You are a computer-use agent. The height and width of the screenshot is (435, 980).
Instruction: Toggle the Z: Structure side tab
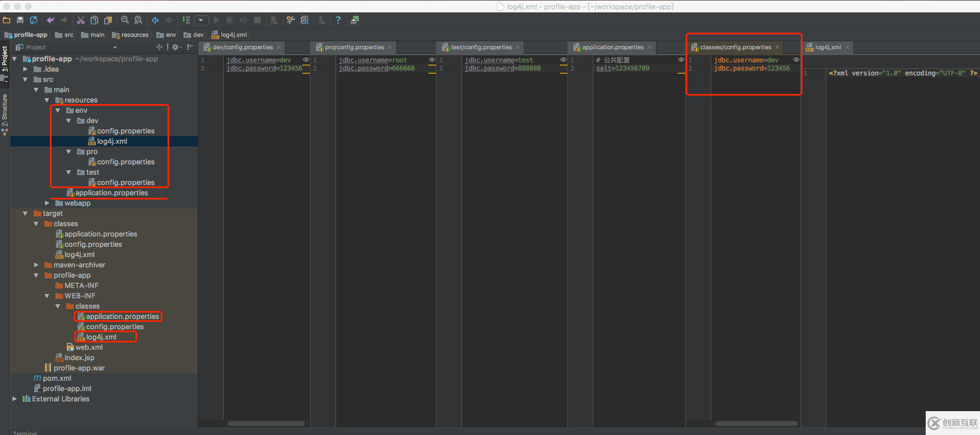[x=4, y=112]
